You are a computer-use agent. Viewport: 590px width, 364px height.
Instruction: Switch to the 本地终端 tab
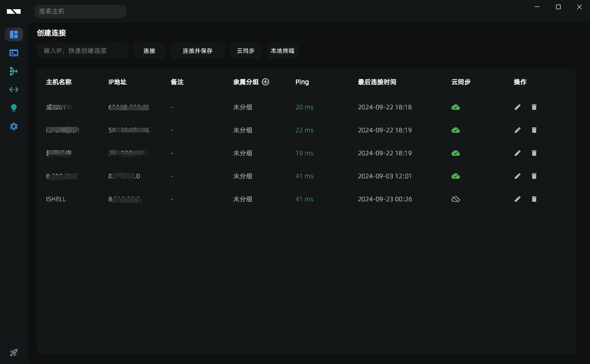click(x=283, y=51)
